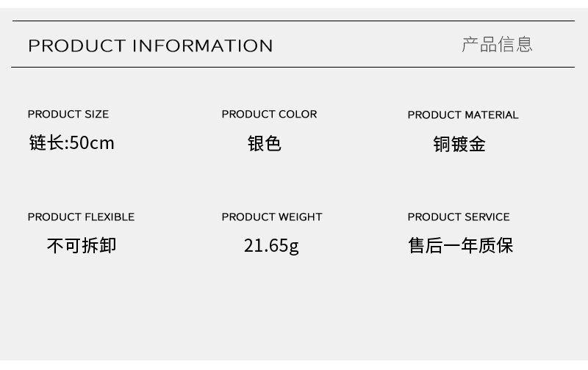Click the PRODUCT FLEXIBLE label
The width and height of the screenshot is (588, 370).
click(81, 217)
